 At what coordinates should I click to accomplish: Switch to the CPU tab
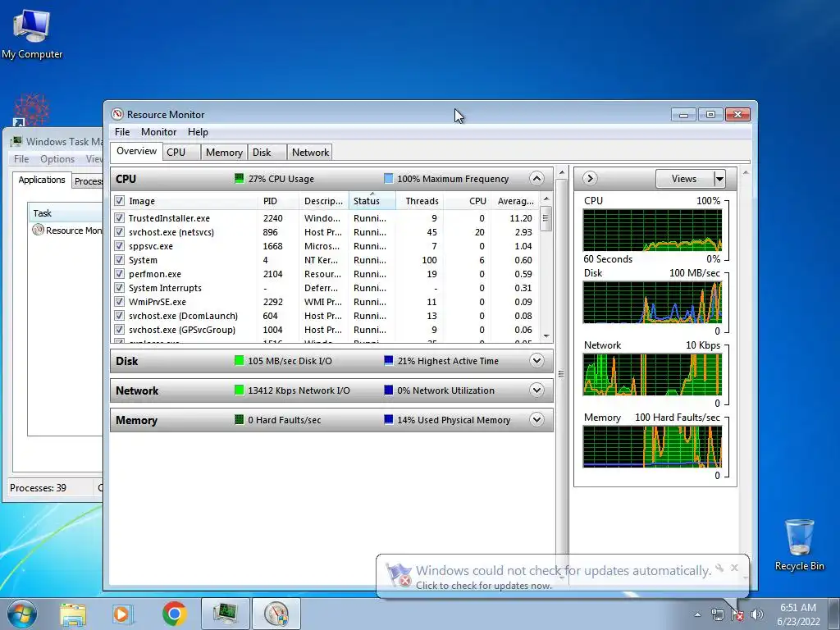(181, 152)
